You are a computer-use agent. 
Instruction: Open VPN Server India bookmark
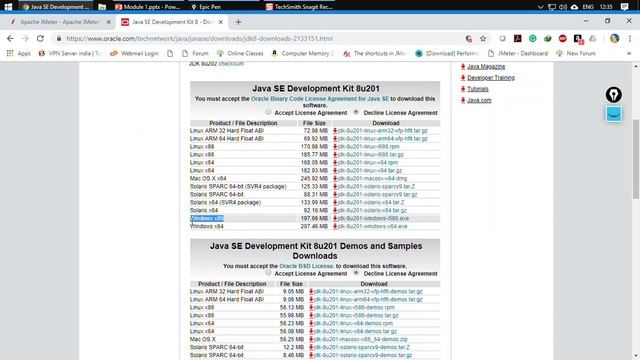tap(69, 53)
